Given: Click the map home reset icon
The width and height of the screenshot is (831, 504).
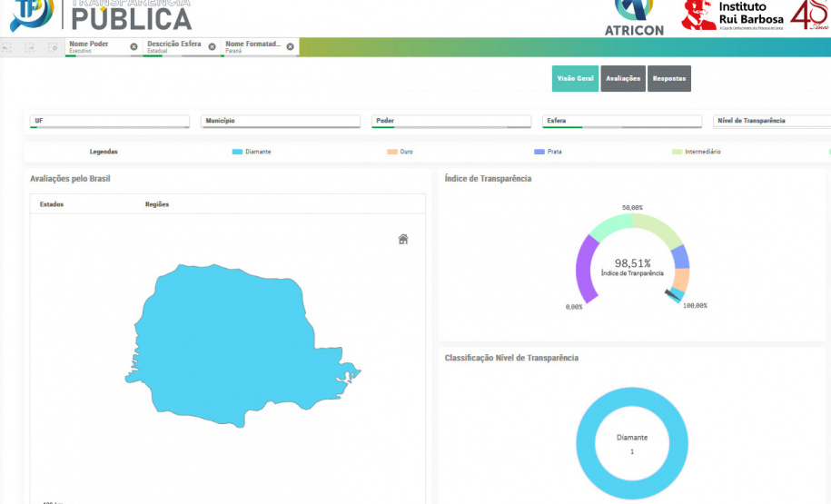Looking at the screenshot, I should (403, 239).
